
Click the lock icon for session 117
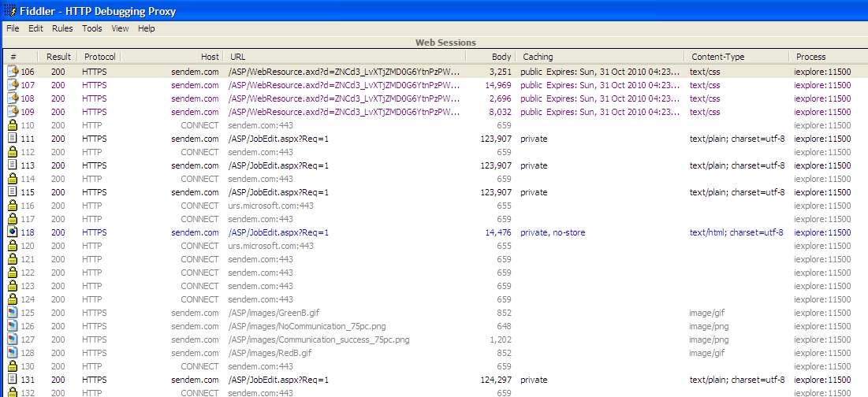click(12, 219)
